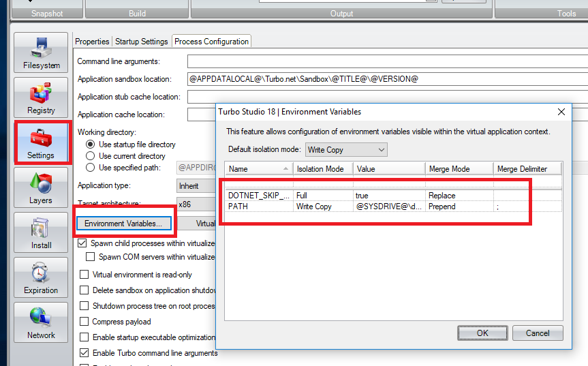This screenshot has height=366, width=588.
Task: Click the Write Copy cell in PATH row
Action: tap(323, 207)
